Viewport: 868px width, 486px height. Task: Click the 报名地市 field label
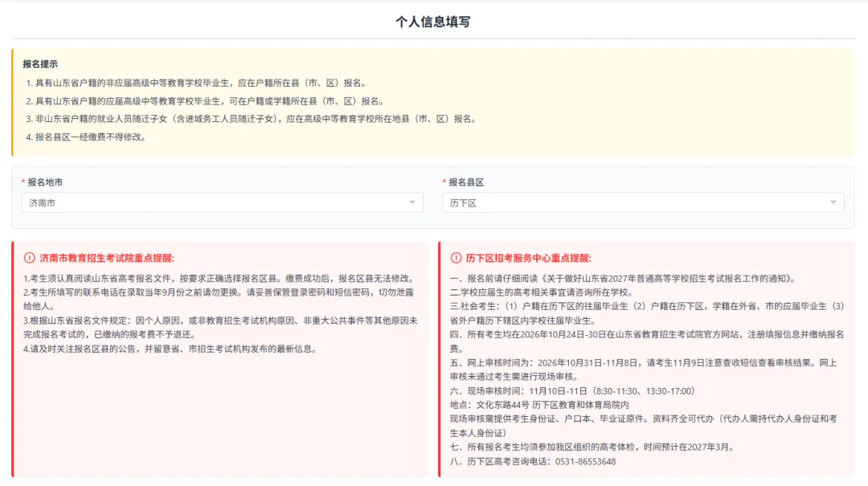pos(45,182)
